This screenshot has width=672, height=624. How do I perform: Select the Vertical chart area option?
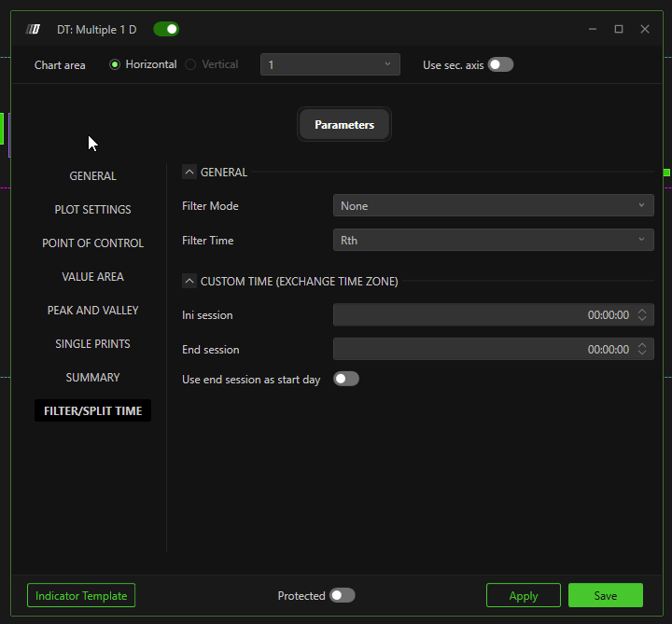pos(190,64)
